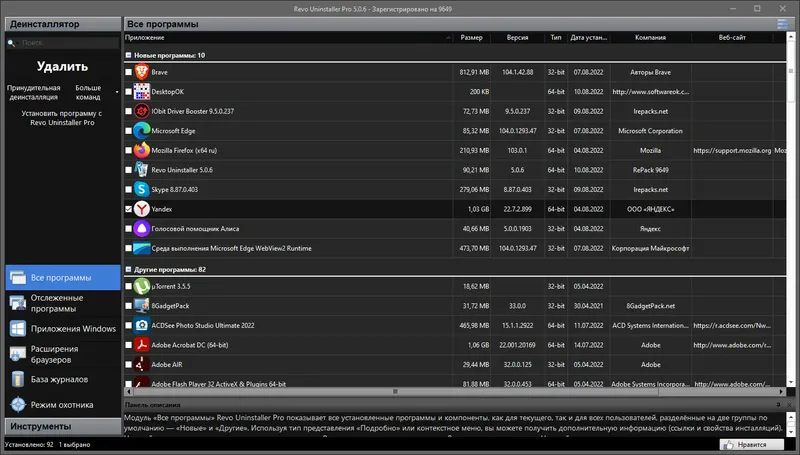
Task: Click the ACDSee Photo Studio icon
Action: pos(141,325)
